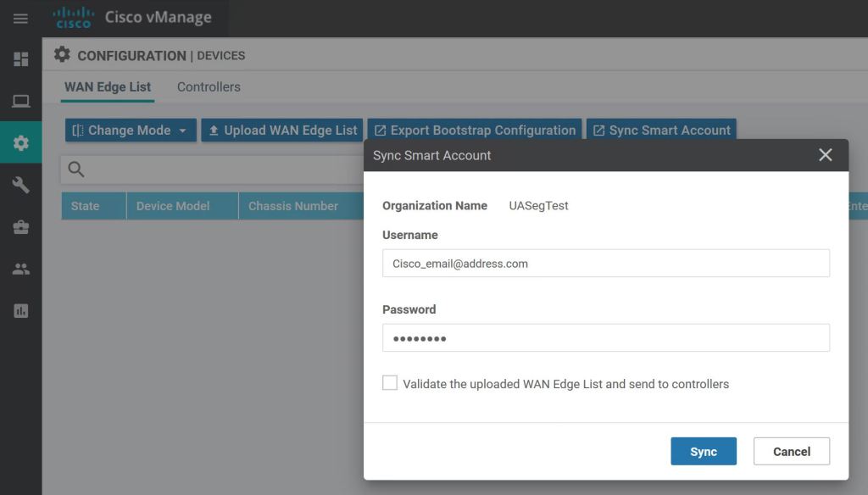The height and width of the screenshot is (495, 868).
Task: Sort by the Device Model column header
Action: pyautogui.click(x=173, y=206)
